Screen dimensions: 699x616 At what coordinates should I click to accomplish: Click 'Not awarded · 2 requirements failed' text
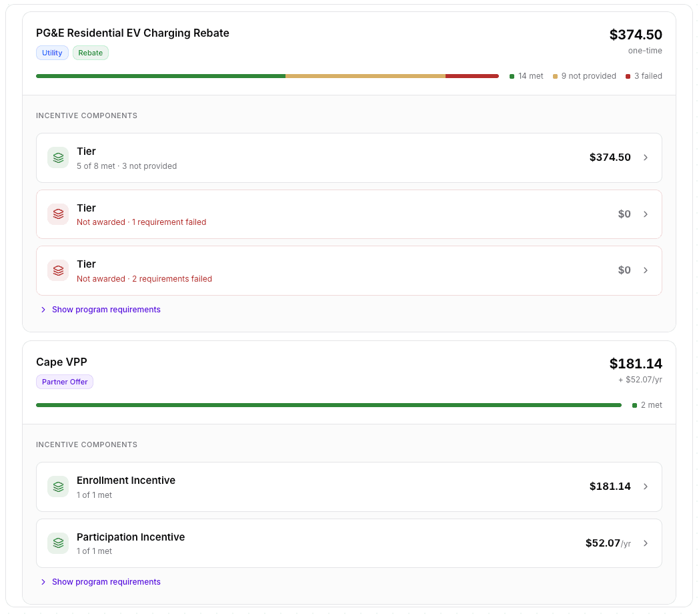pyautogui.click(x=145, y=279)
